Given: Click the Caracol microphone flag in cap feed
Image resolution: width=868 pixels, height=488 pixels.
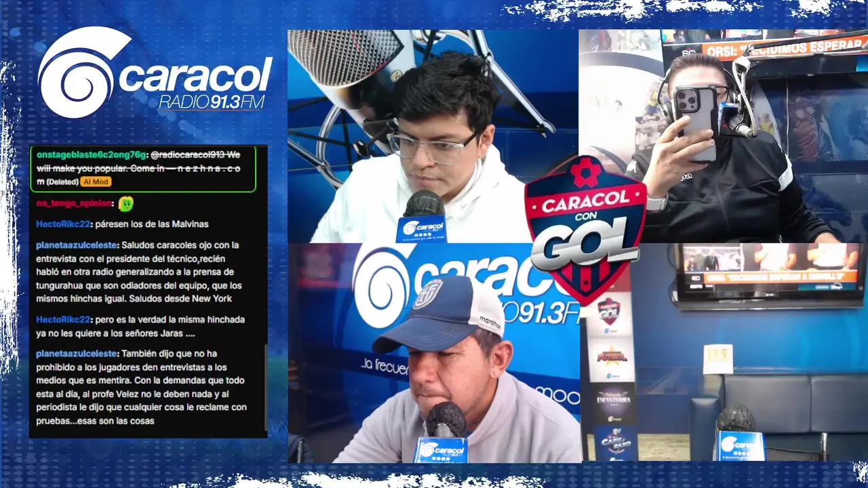Looking at the screenshot, I should pos(441,450).
